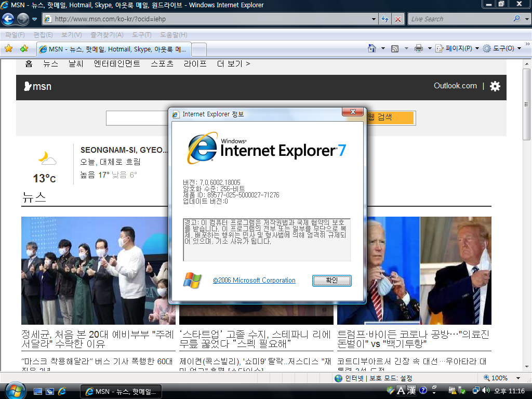Open the 편집(E) menu
The image size is (532, 399).
(x=43, y=35)
